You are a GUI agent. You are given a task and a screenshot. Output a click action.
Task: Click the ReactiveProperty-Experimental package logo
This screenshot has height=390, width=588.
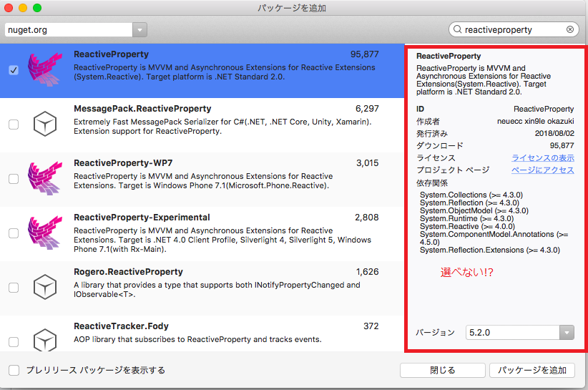[45, 233]
